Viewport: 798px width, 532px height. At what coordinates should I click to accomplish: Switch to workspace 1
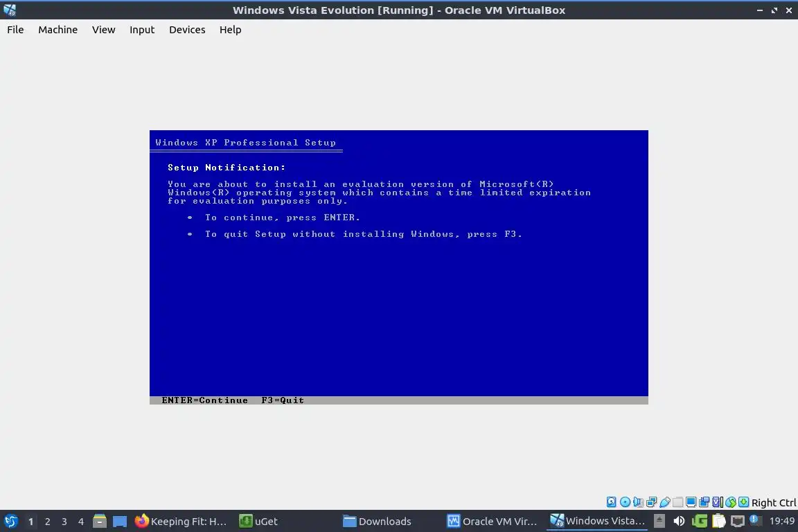(30, 522)
